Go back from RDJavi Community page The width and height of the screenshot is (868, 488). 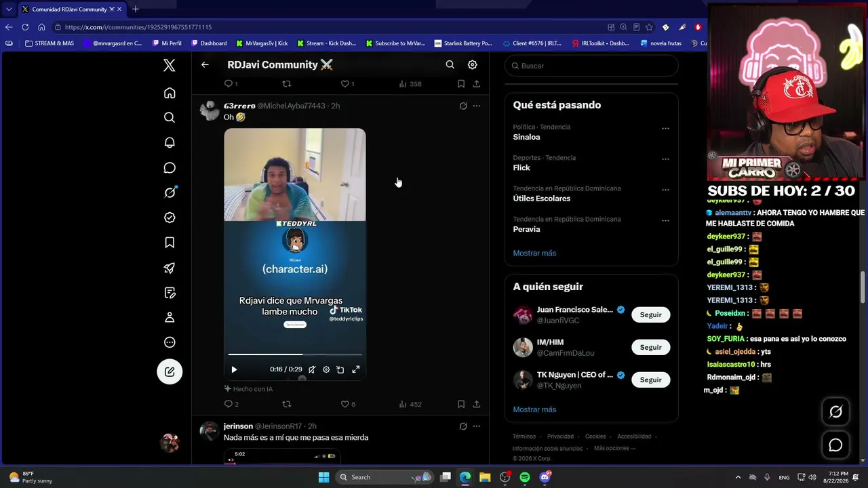[205, 65]
